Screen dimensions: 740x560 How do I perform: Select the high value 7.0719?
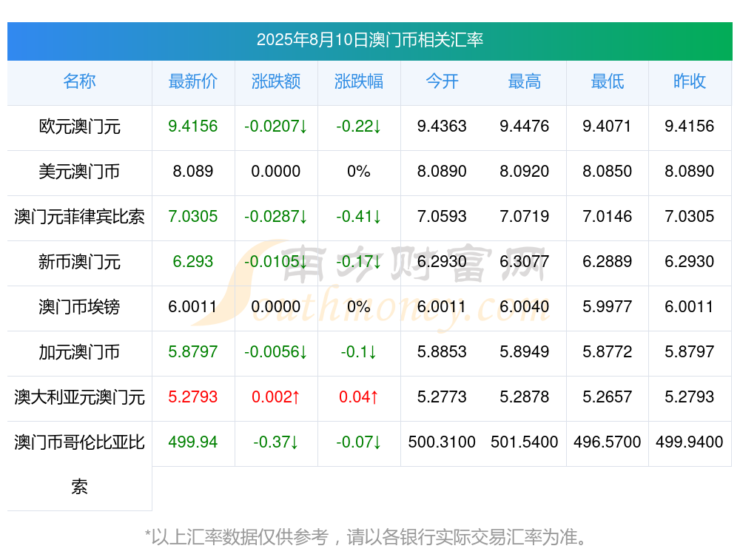coord(525,216)
